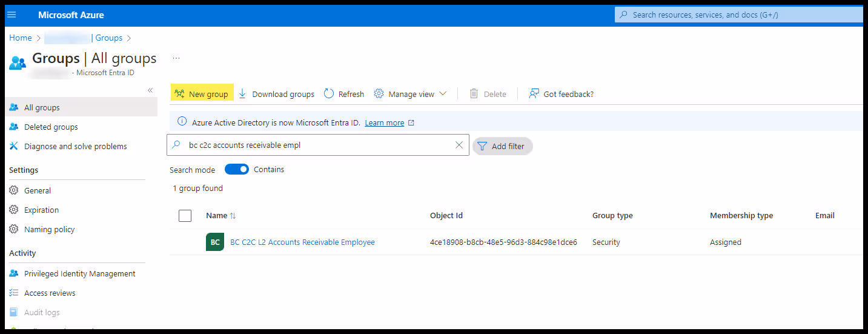Open the Azure portal hamburger menu
This screenshot has height=334, width=868.
[x=12, y=15]
